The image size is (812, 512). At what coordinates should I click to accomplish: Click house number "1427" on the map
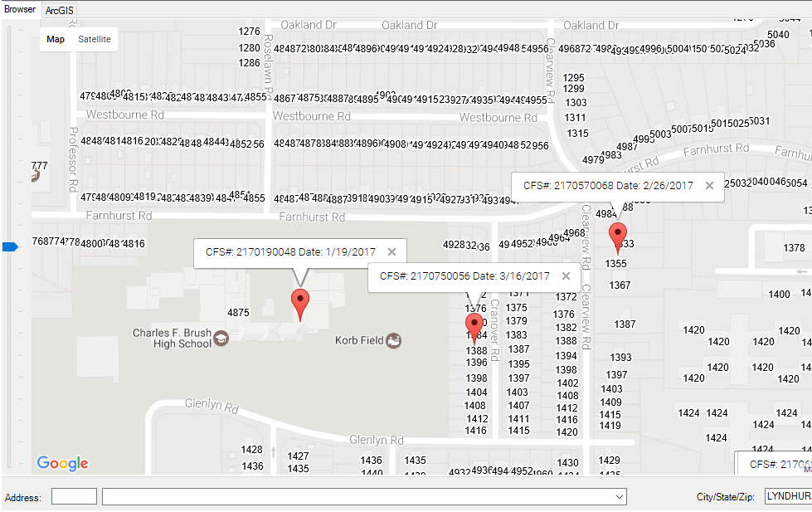coord(299,456)
